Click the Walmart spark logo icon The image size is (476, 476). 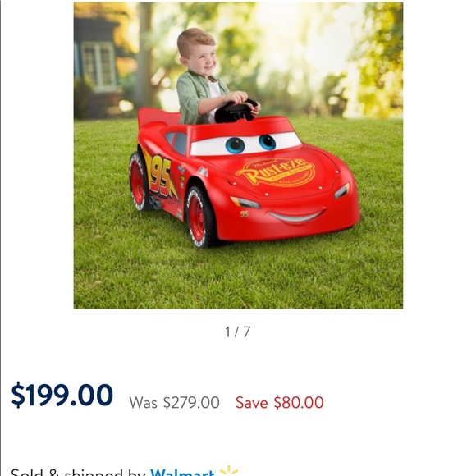pos(229,470)
